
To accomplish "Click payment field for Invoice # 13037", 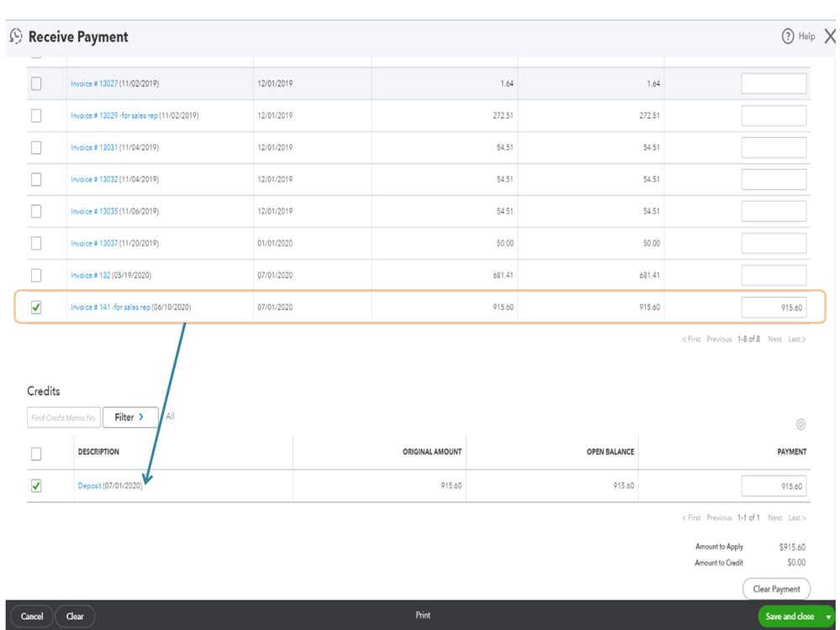I will (x=774, y=243).
